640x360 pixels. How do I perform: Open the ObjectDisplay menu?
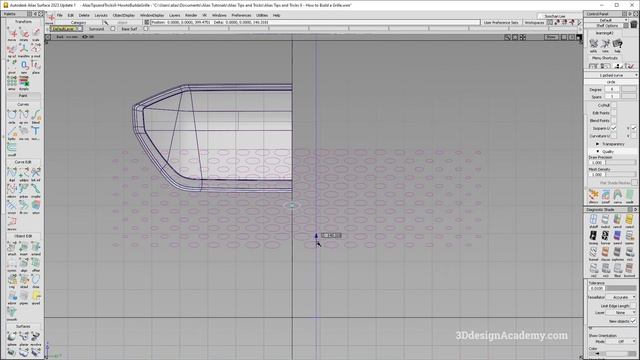point(124,15)
